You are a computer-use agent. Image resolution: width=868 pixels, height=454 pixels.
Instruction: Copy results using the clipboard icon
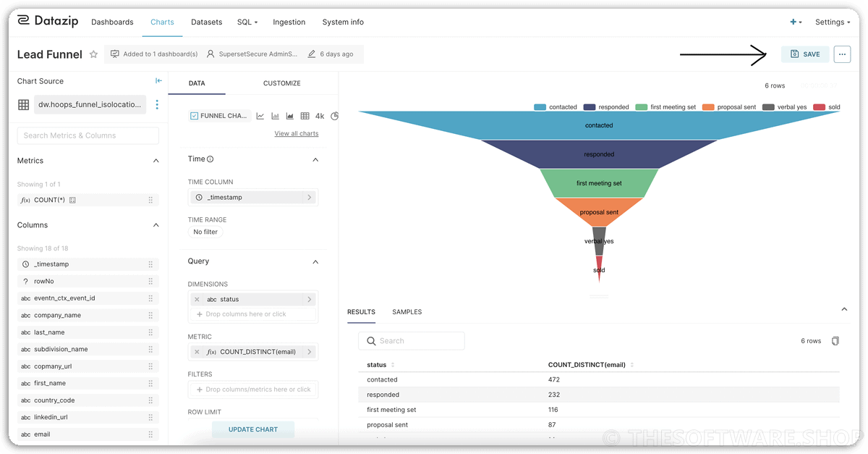tap(835, 341)
